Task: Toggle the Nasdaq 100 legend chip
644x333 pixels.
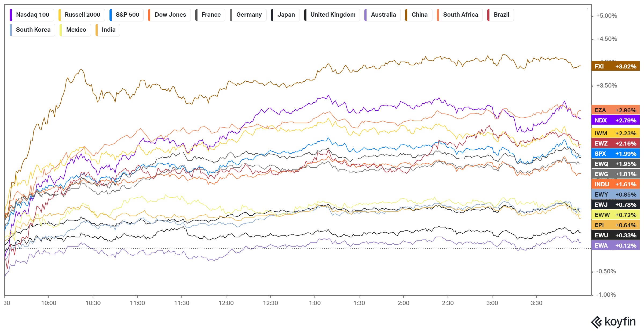Action: 32,15
